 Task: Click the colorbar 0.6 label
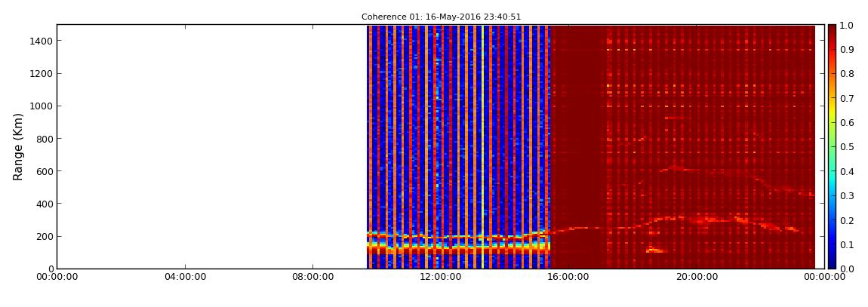pos(846,123)
